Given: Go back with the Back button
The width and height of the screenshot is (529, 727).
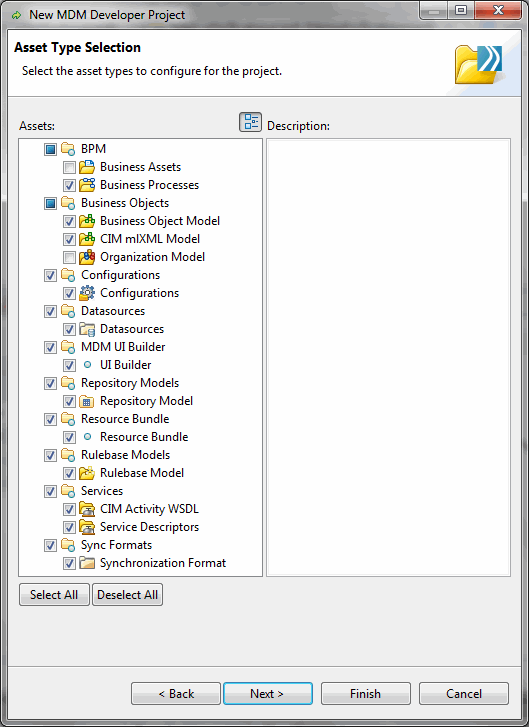Looking at the screenshot, I should point(176,694).
